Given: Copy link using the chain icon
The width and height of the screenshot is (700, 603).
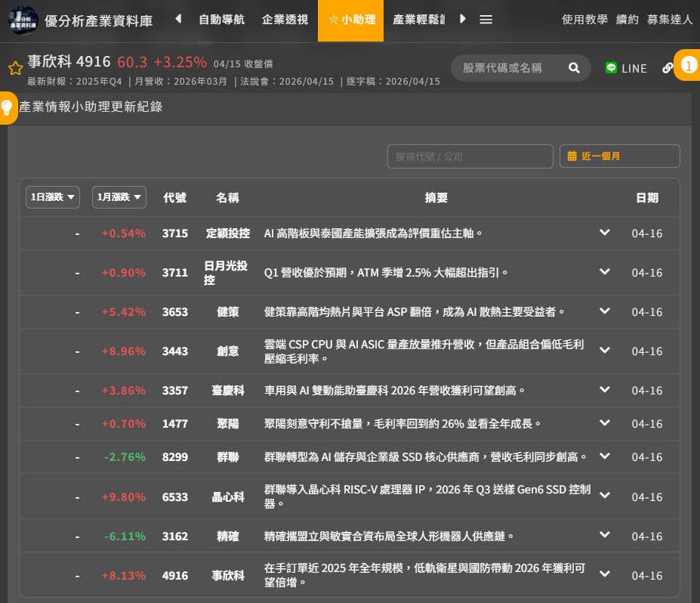Looking at the screenshot, I should click(x=668, y=68).
